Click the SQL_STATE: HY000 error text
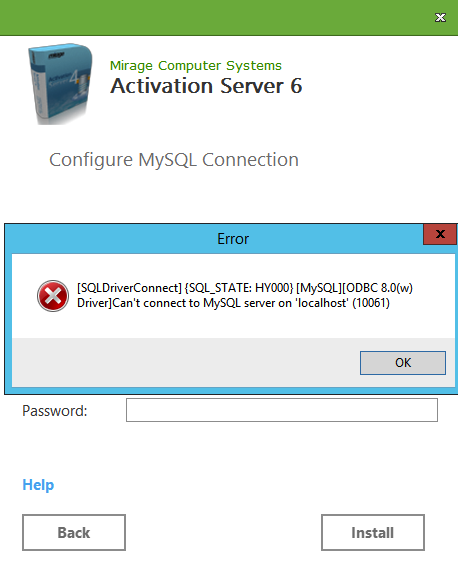 pos(239,288)
